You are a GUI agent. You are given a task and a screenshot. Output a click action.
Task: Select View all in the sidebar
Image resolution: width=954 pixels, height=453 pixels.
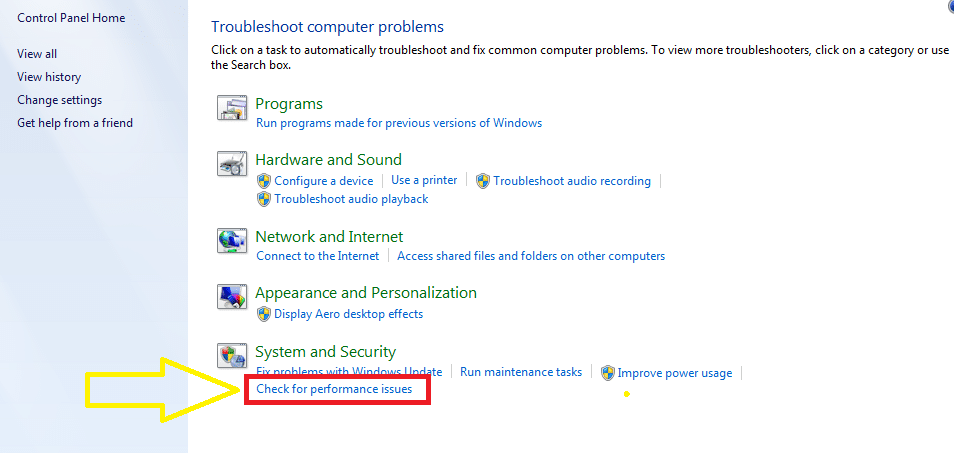(37, 54)
